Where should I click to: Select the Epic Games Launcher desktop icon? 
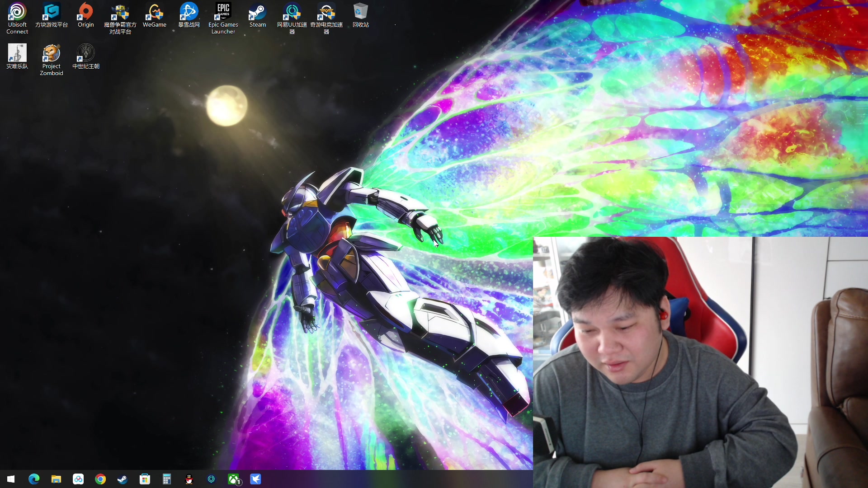pyautogui.click(x=223, y=18)
